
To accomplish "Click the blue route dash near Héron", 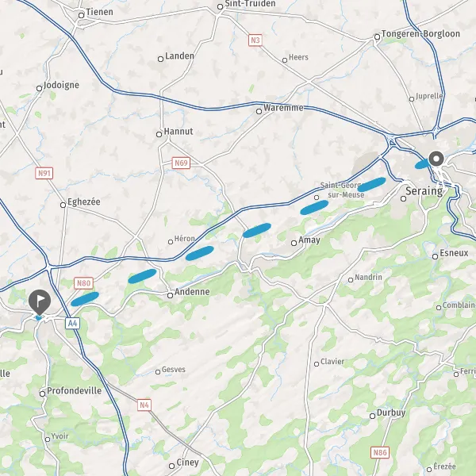I will [200, 253].
